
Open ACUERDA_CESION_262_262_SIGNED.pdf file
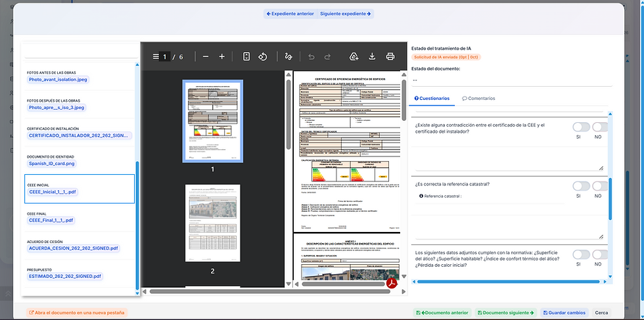73,248
